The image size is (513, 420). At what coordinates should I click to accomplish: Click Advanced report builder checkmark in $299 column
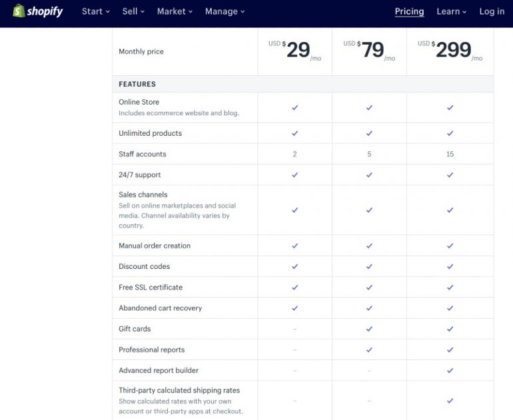(x=450, y=371)
